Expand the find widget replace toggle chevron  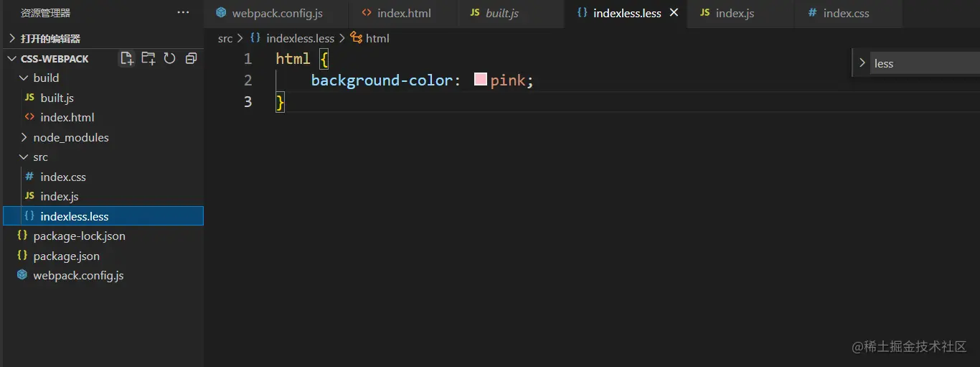pos(862,63)
